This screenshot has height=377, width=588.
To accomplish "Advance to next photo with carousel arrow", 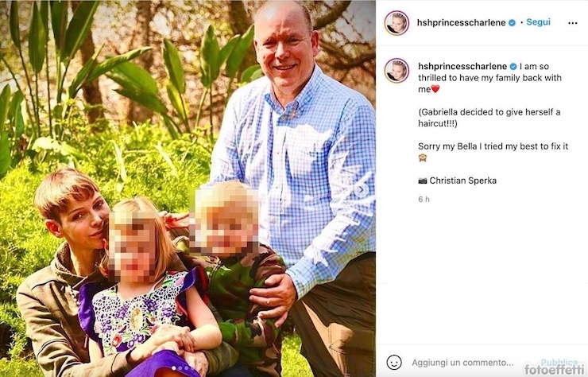I will 362,190.
